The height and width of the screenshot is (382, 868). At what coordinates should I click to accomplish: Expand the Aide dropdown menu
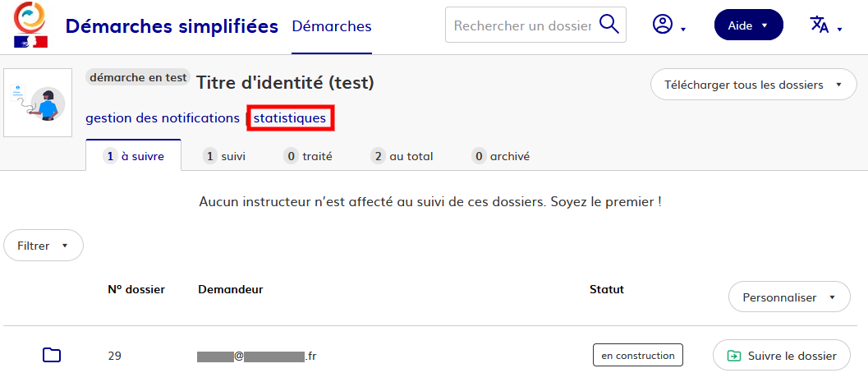(x=748, y=25)
